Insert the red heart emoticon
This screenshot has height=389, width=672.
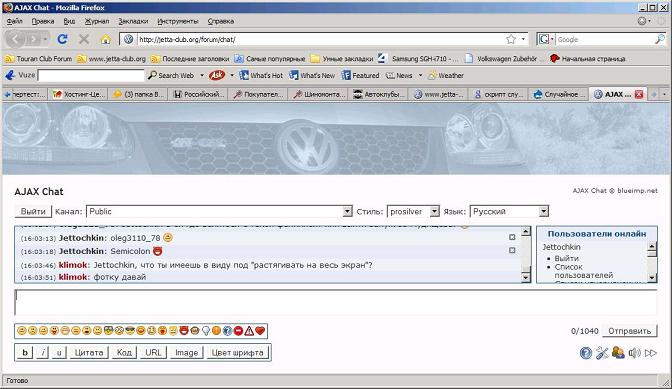click(260, 331)
